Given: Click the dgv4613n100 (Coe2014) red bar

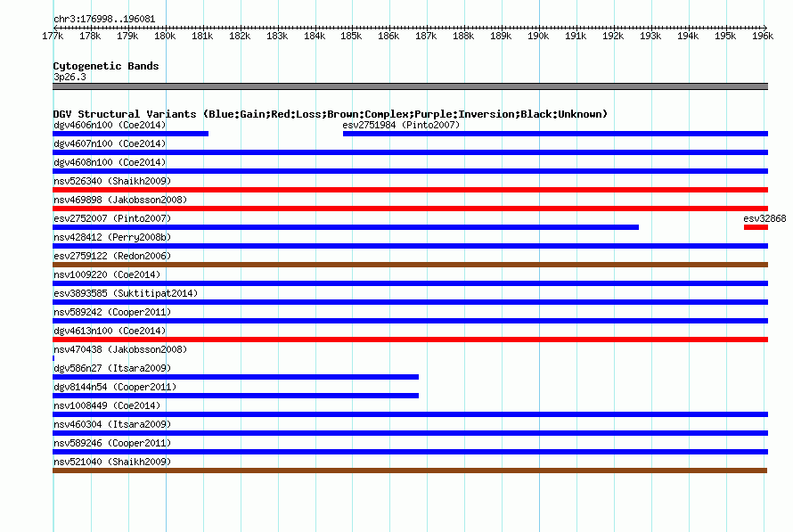Looking at the screenshot, I should coord(410,340).
